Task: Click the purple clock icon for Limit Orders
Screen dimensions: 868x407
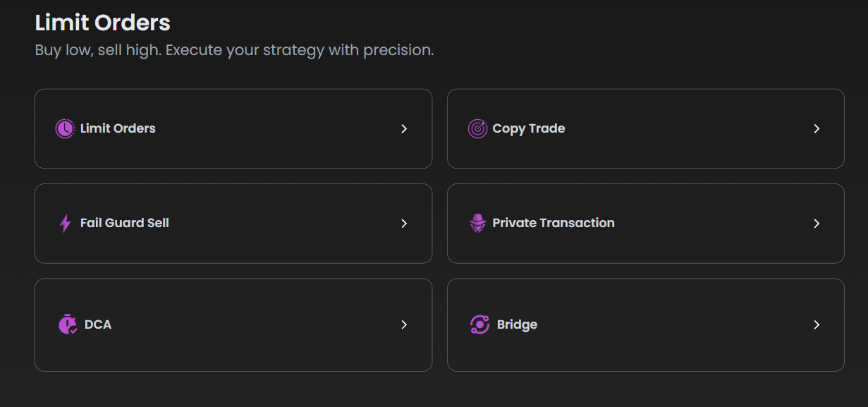Action: tap(65, 129)
